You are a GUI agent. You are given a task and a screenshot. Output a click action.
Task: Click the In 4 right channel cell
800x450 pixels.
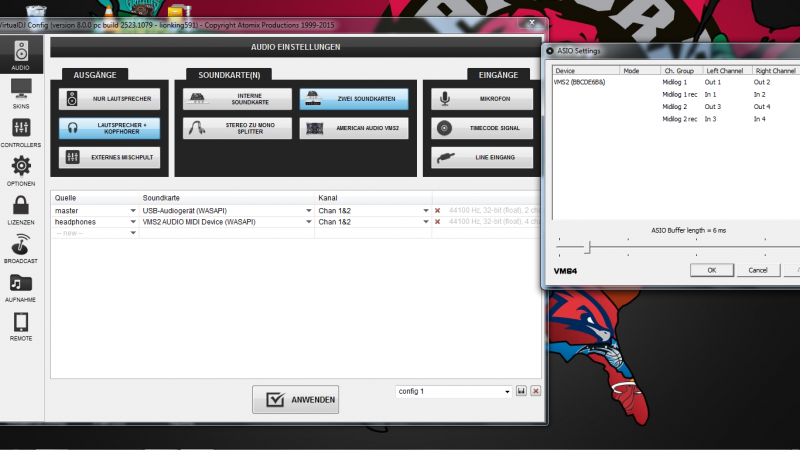coord(760,119)
